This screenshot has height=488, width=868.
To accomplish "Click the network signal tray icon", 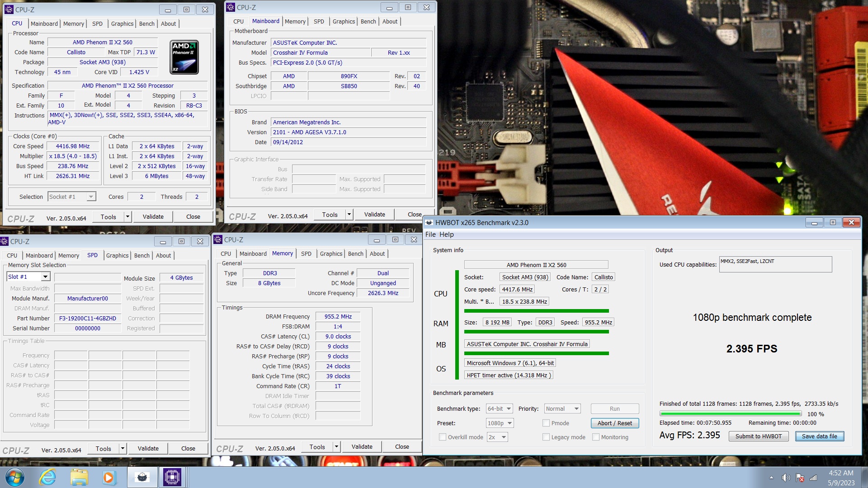I will 813,478.
